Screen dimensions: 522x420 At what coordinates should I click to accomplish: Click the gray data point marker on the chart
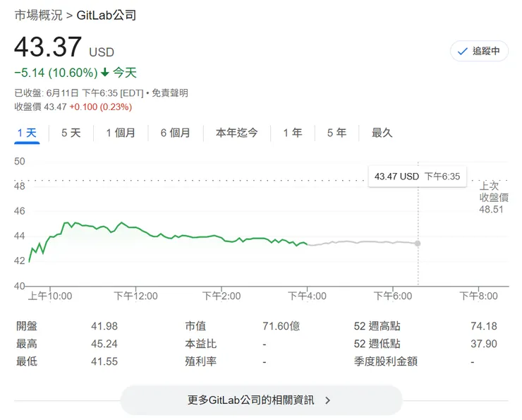418,244
